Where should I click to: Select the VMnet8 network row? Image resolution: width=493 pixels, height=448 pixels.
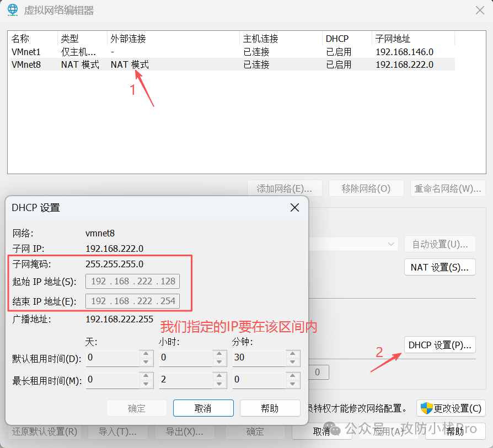232,64
